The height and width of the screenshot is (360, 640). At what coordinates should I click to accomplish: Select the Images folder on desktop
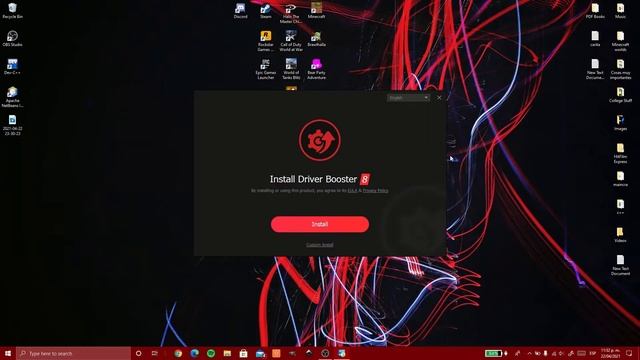click(620, 122)
